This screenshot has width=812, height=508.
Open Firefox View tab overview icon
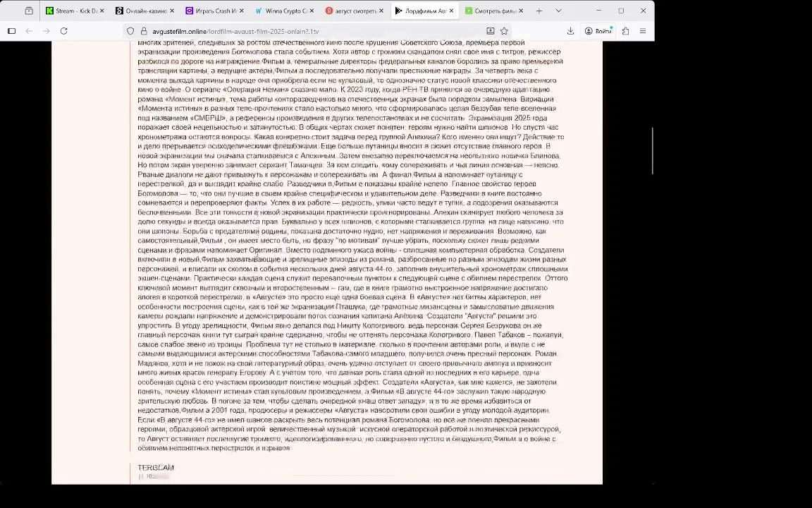tap(29, 11)
